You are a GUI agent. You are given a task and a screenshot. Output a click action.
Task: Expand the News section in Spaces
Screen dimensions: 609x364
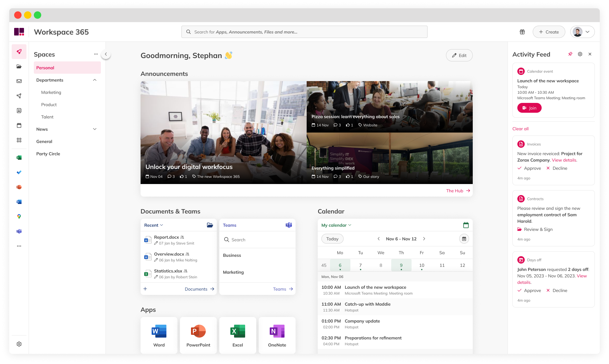click(x=94, y=129)
